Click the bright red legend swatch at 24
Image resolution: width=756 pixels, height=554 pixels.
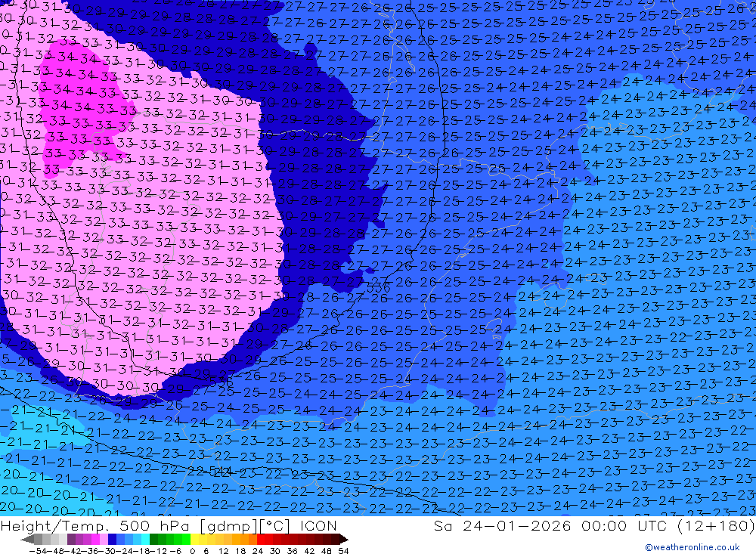pos(260,539)
